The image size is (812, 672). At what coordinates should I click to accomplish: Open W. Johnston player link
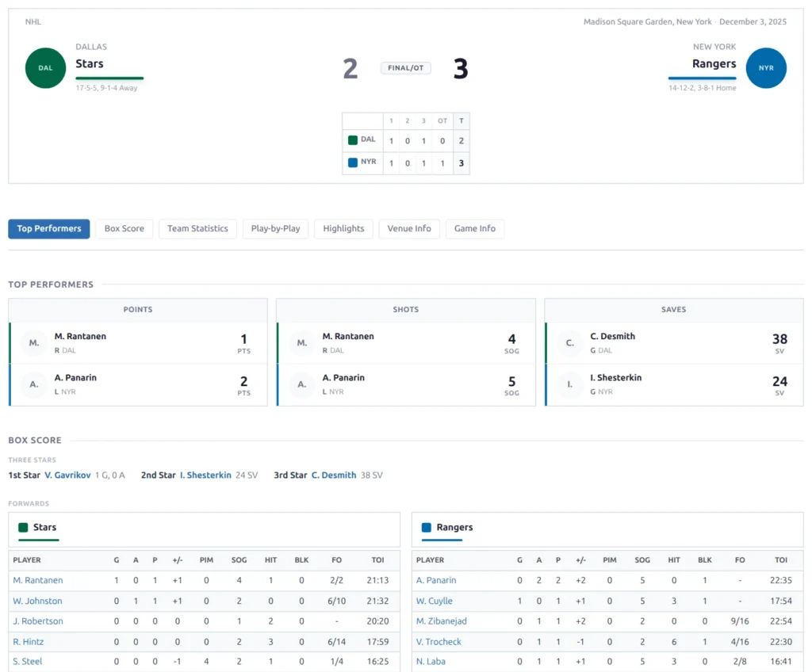tap(37, 601)
